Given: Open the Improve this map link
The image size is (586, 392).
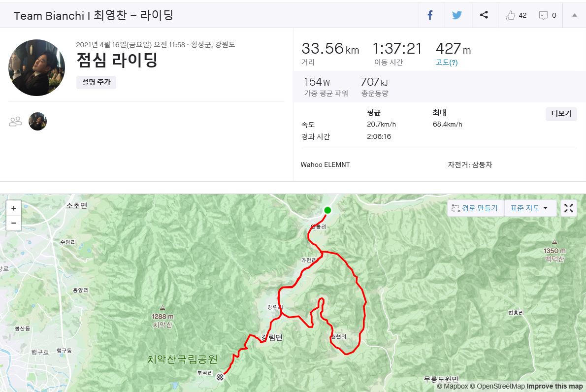Looking at the screenshot, I should (x=554, y=387).
